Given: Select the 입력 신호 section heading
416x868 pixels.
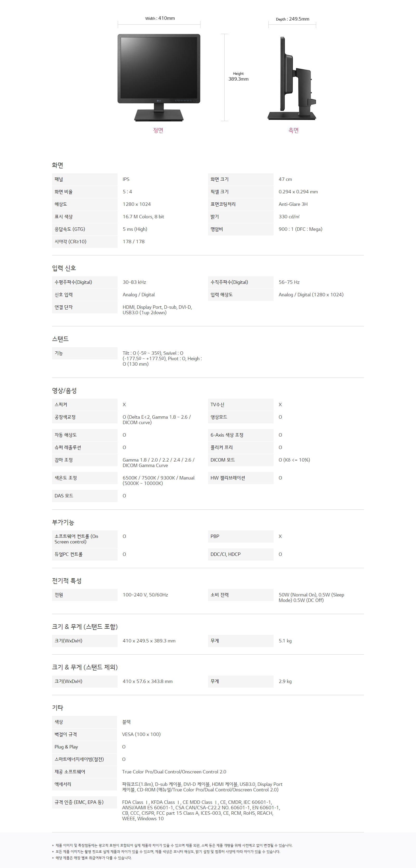Looking at the screenshot, I should (64, 268).
